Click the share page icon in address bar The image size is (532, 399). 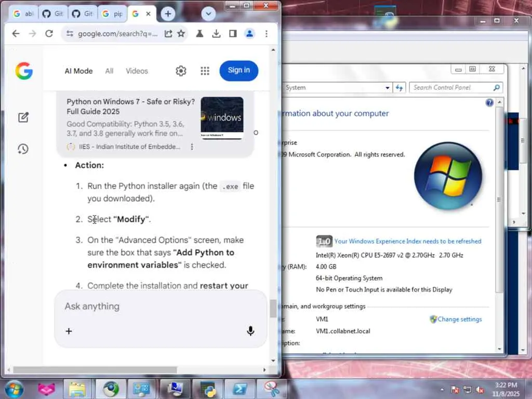[168, 33]
